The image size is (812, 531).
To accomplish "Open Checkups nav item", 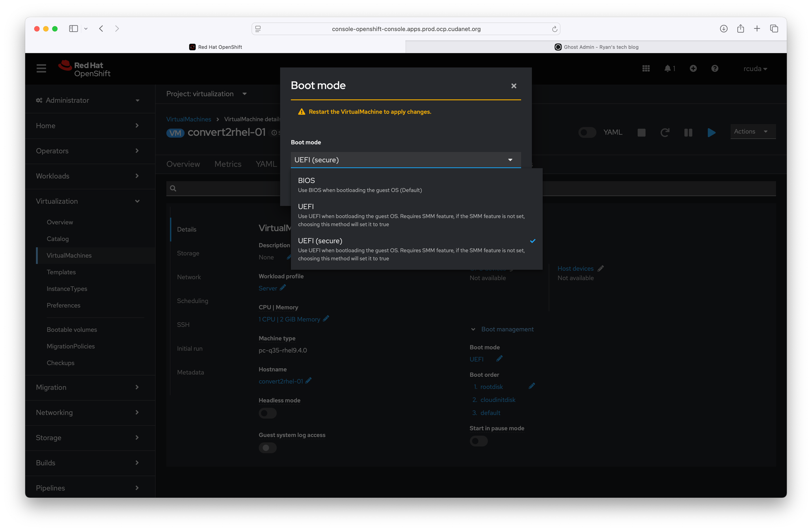I will [x=60, y=363].
